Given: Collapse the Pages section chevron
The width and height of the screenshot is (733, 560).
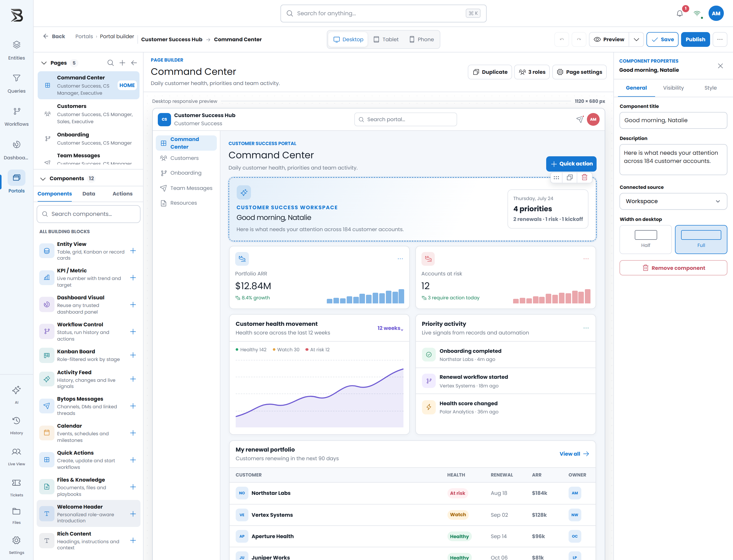Looking at the screenshot, I should [x=44, y=63].
